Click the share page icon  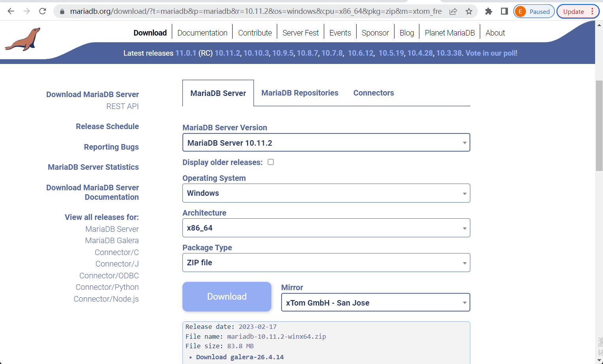(453, 11)
